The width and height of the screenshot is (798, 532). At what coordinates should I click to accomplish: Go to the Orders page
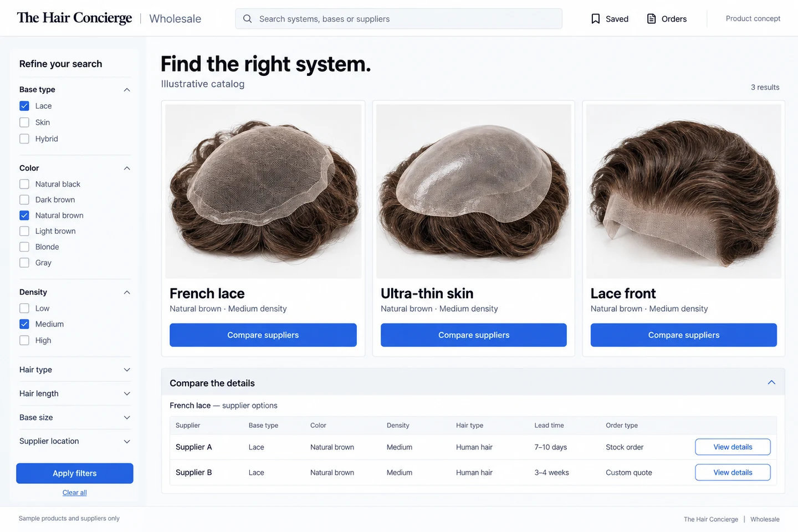tap(667, 19)
